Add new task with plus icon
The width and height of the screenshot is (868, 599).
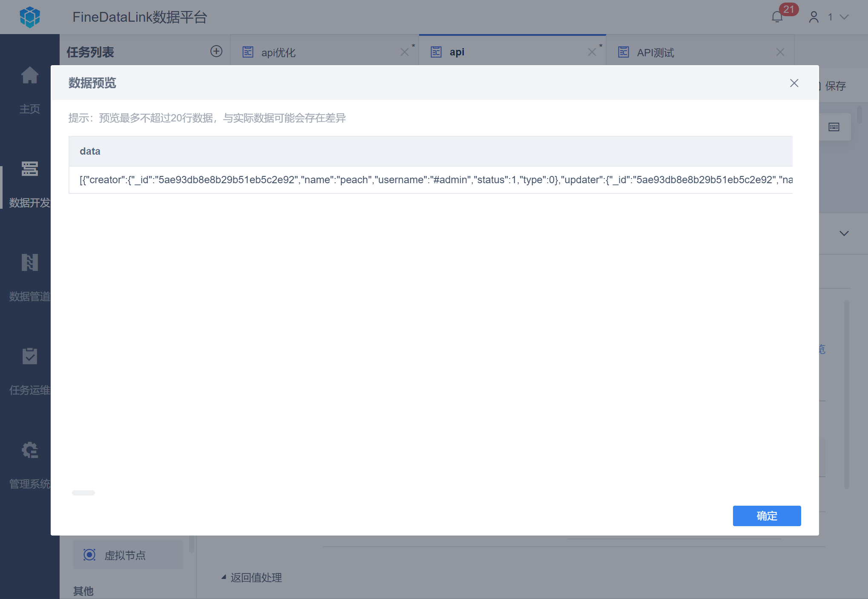[216, 52]
